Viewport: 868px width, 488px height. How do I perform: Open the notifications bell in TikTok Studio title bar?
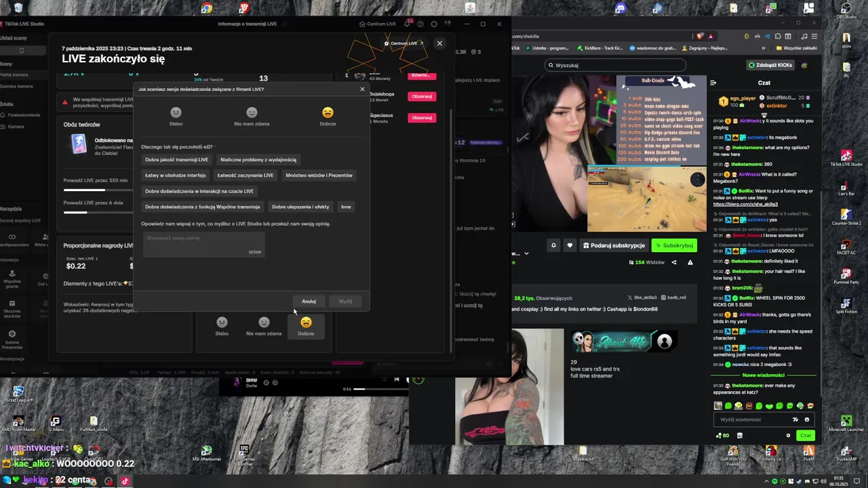point(408,24)
